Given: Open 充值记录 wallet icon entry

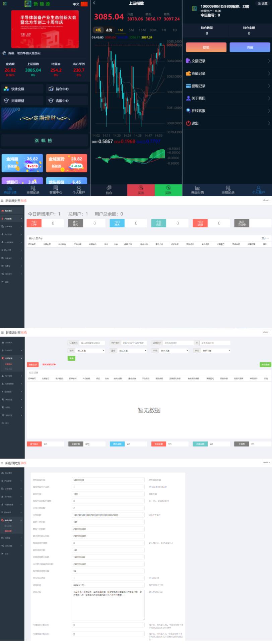Looking at the screenshot, I should coord(188,73).
